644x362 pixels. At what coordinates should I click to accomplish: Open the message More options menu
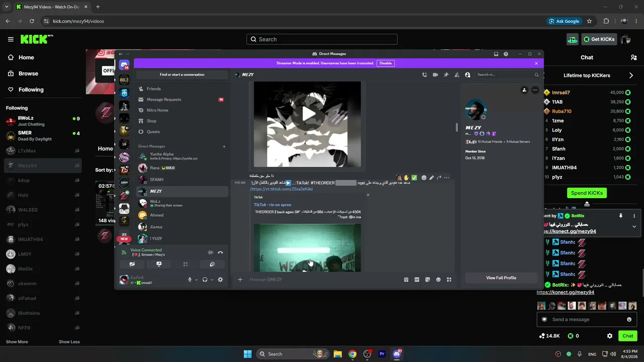pyautogui.click(x=446, y=177)
